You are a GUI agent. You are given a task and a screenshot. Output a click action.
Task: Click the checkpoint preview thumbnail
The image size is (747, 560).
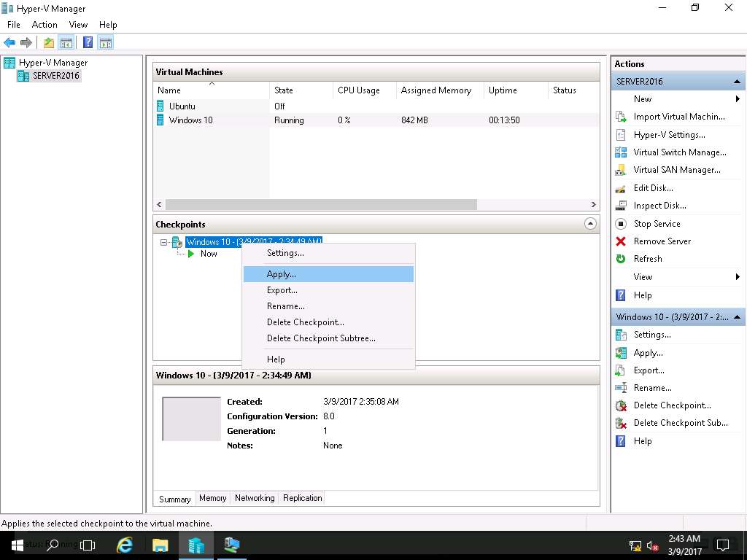[192, 419]
